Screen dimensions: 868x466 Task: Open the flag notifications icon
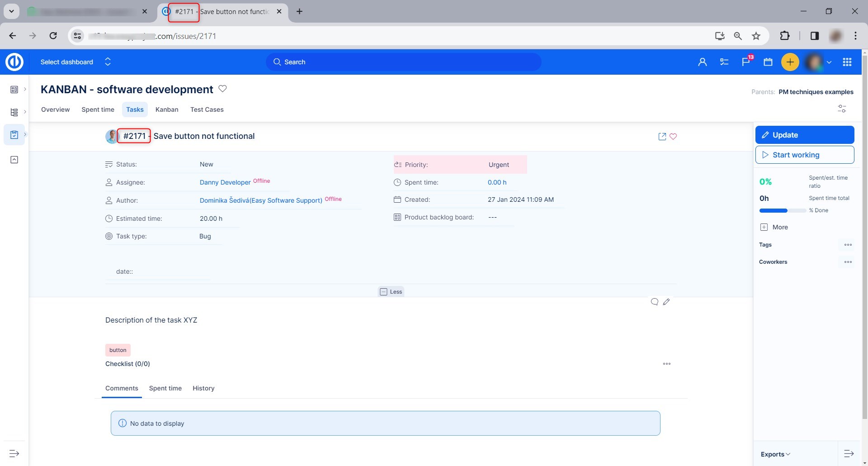point(746,62)
